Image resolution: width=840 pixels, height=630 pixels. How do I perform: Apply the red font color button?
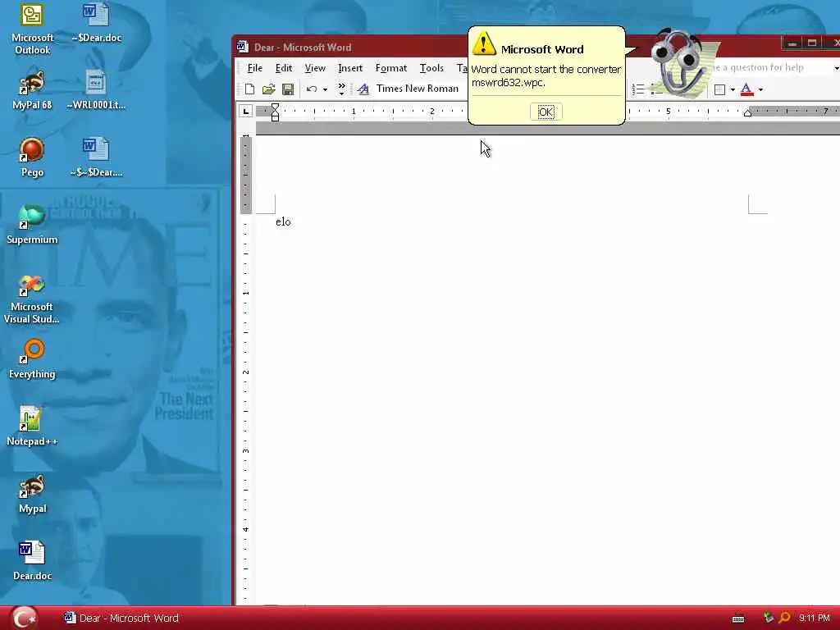tap(746, 89)
